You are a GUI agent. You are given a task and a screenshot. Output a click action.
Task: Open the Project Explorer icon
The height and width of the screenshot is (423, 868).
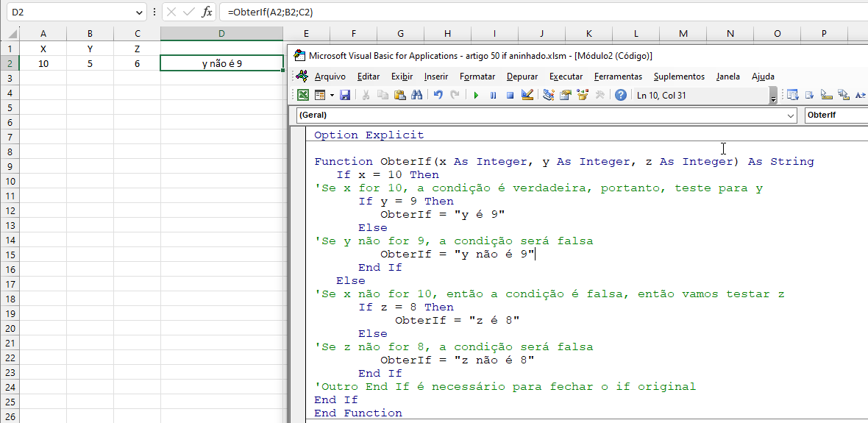[x=549, y=95]
